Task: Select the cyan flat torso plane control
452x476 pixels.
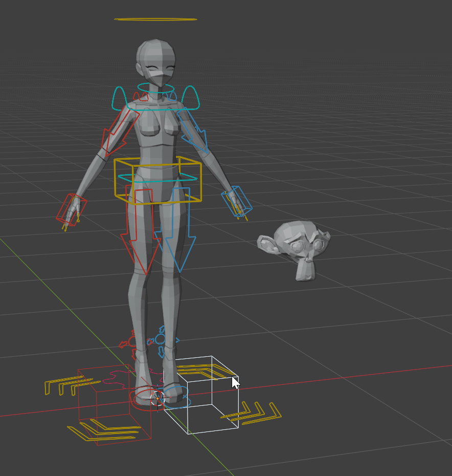Action: (x=158, y=178)
